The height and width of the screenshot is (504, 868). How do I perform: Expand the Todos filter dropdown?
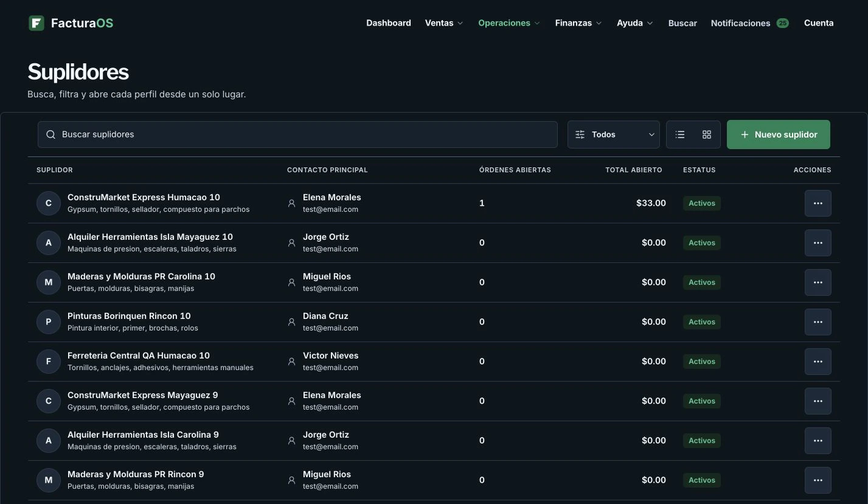[x=614, y=135]
